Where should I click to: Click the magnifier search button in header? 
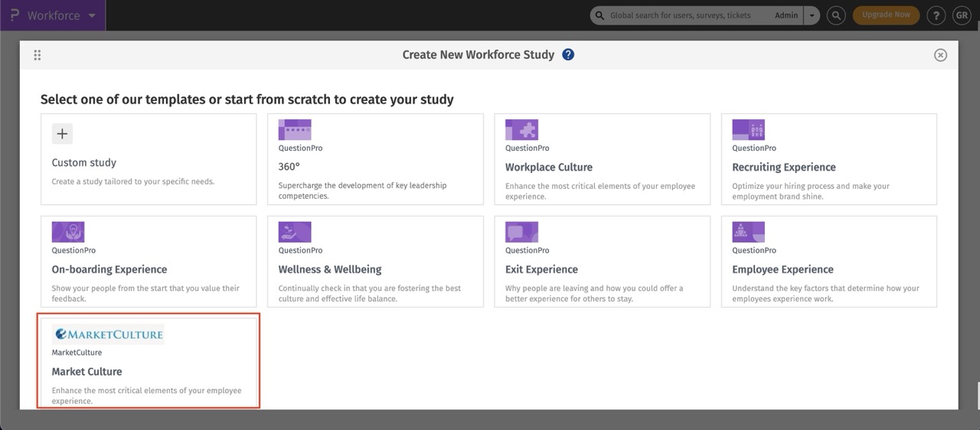tap(837, 15)
